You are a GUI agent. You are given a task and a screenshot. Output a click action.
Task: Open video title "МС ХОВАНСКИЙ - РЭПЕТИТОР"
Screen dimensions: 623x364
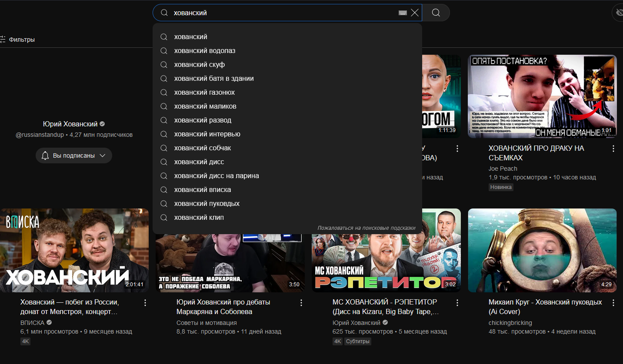tap(386, 307)
